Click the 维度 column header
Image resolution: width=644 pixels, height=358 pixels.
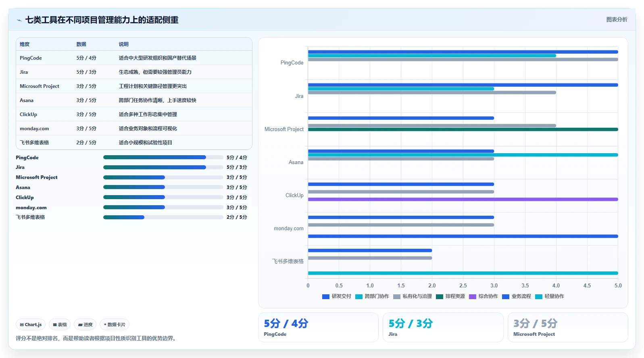point(25,44)
